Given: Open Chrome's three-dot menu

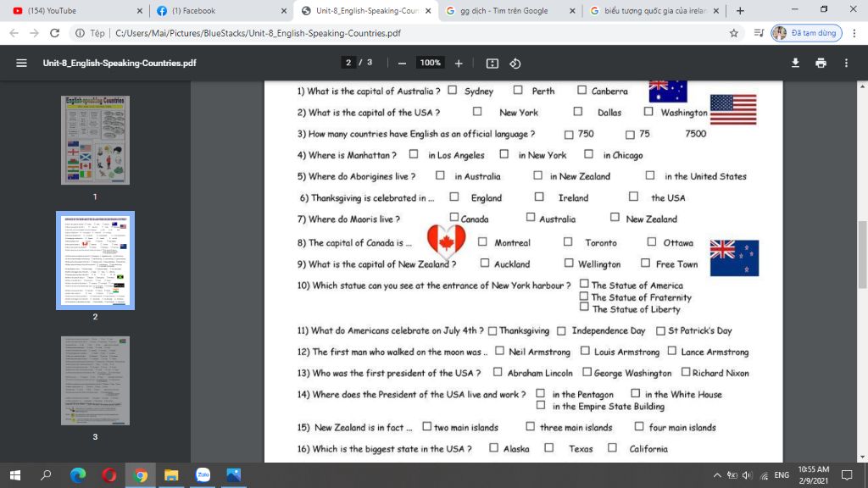Looking at the screenshot, I should point(854,33).
